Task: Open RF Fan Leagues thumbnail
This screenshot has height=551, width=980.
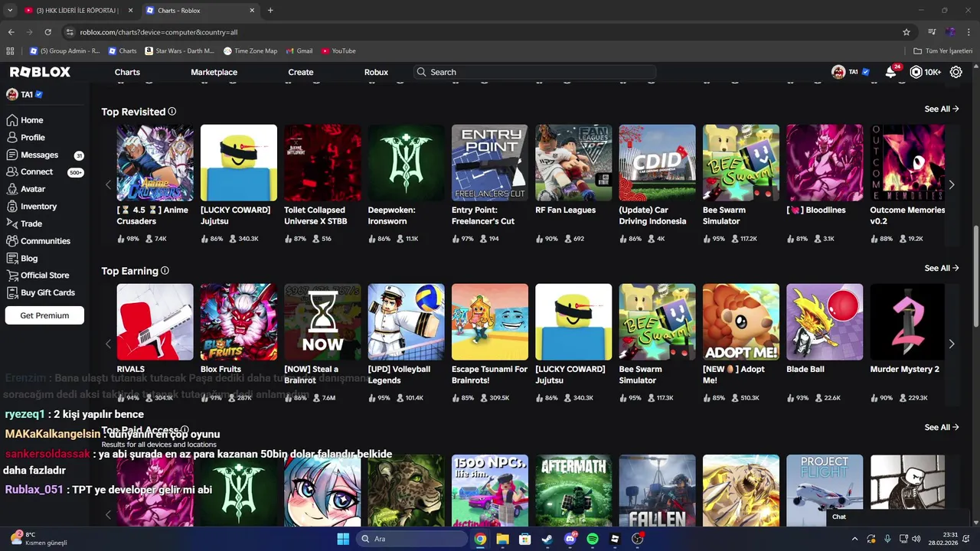Action: point(573,163)
